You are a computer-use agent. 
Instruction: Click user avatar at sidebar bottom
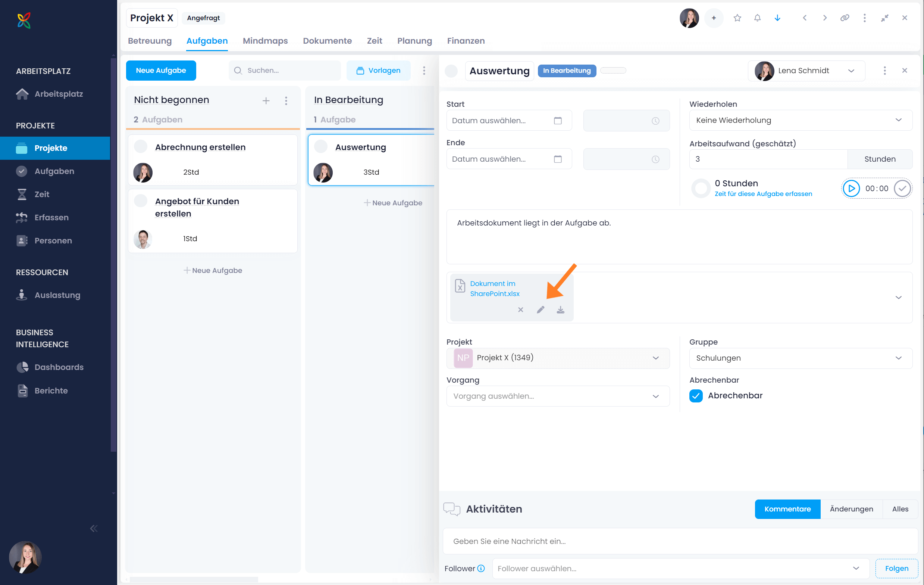pyautogui.click(x=25, y=557)
